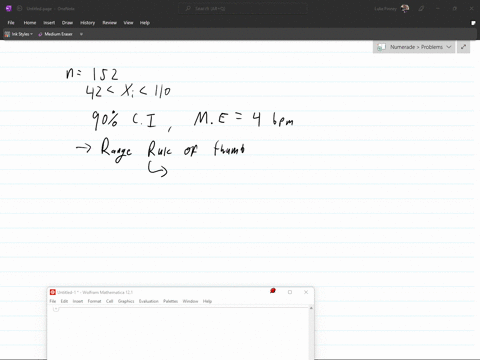Click the cell insertion marker in Mathematica notebook

56,309
